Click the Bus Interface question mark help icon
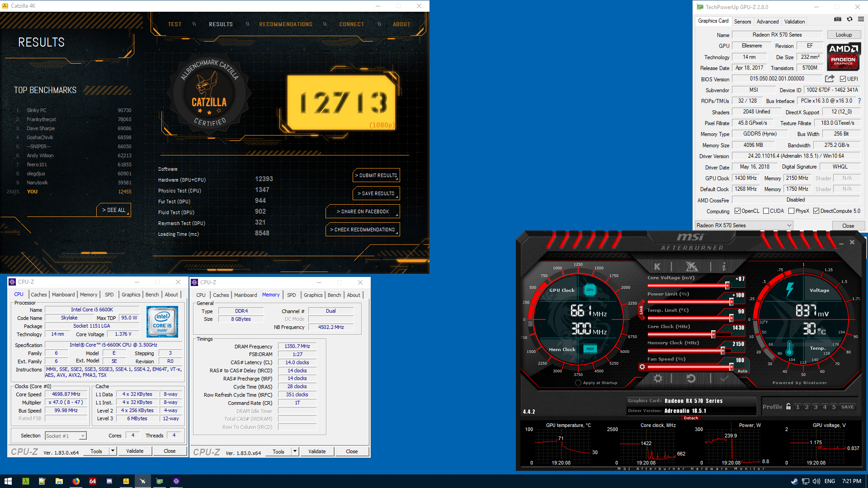The image size is (868, 488). tap(859, 101)
